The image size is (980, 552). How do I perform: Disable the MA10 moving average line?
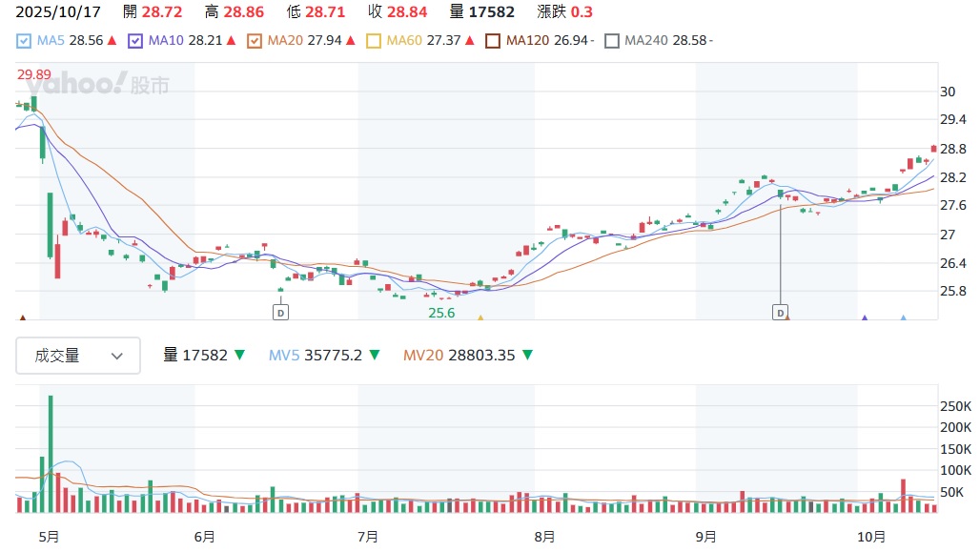click(x=135, y=41)
